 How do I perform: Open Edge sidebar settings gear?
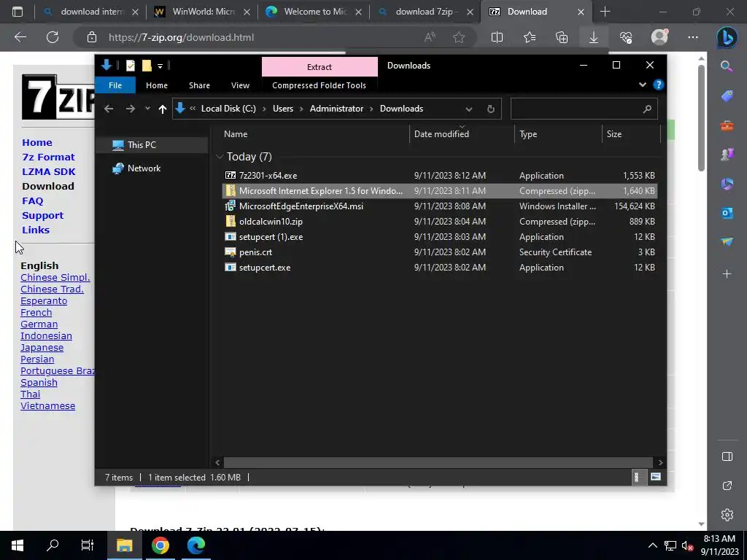(x=727, y=515)
